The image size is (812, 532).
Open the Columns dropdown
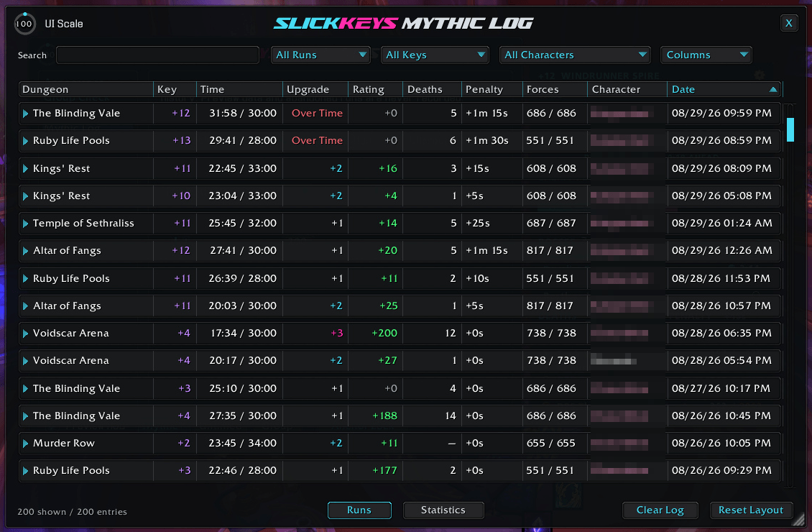(706, 55)
